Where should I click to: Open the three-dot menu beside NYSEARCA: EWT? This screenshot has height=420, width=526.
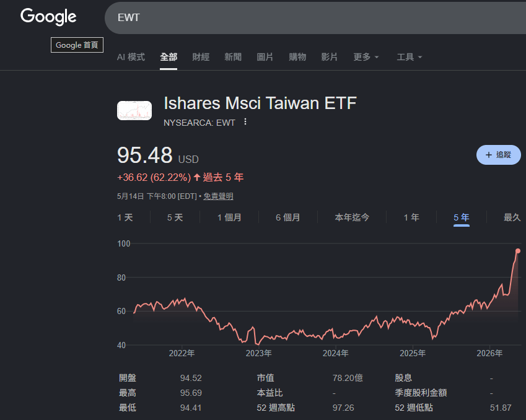coord(245,122)
